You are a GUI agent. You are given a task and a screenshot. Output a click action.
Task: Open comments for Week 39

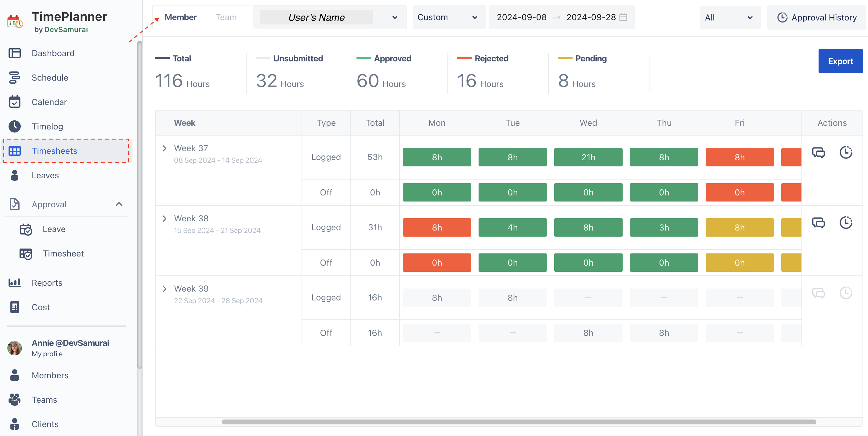tap(818, 293)
